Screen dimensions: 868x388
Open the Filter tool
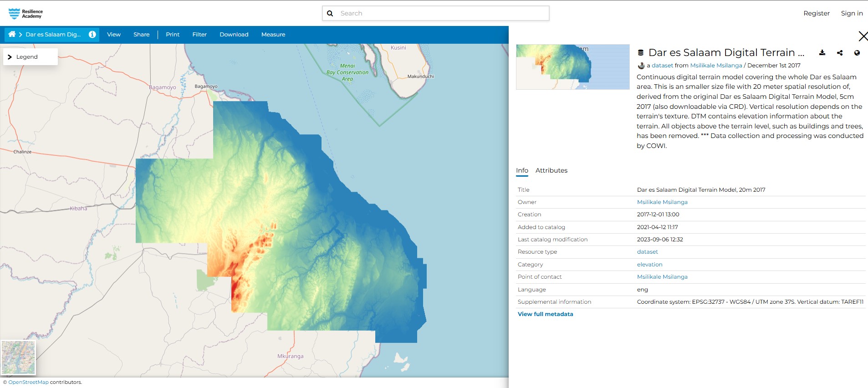[199, 35]
